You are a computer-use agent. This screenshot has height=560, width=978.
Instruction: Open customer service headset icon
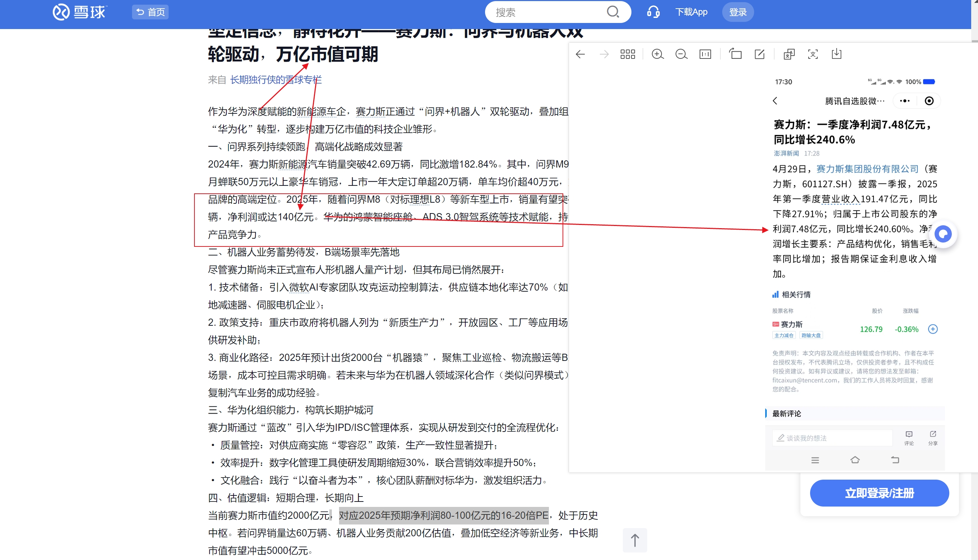[x=653, y=12]
